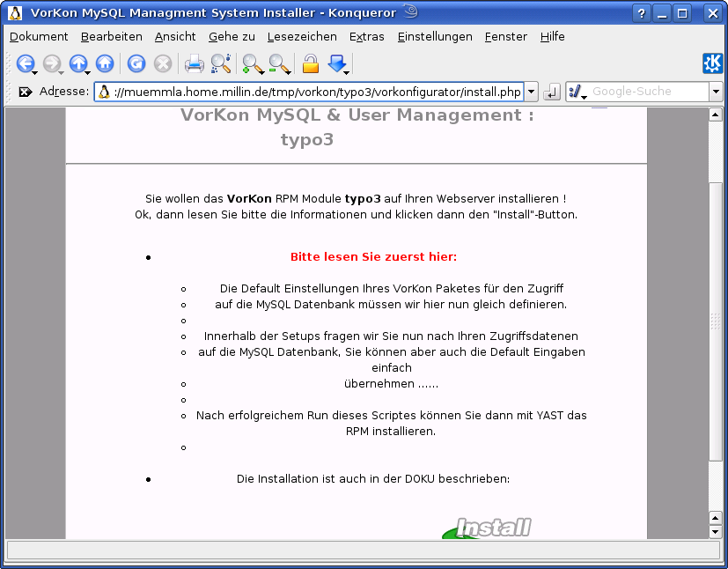The image size is (728, 569).
Task: Click the vertical scrollbar thumb
Action: point(715,321)
